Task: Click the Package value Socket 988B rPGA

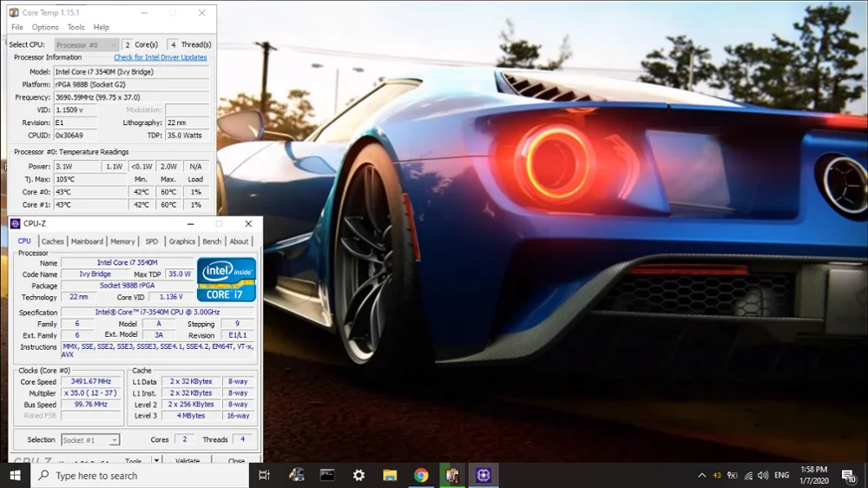Action: coord(127,286)
